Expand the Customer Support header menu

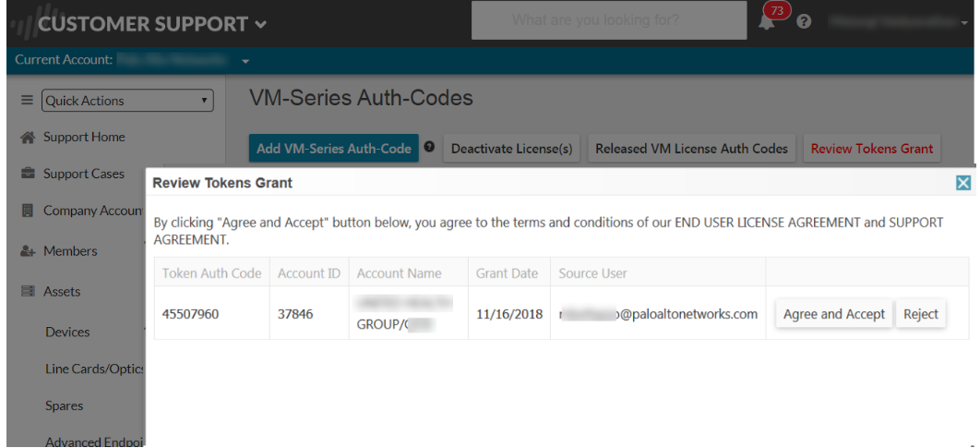pos(261,24)
